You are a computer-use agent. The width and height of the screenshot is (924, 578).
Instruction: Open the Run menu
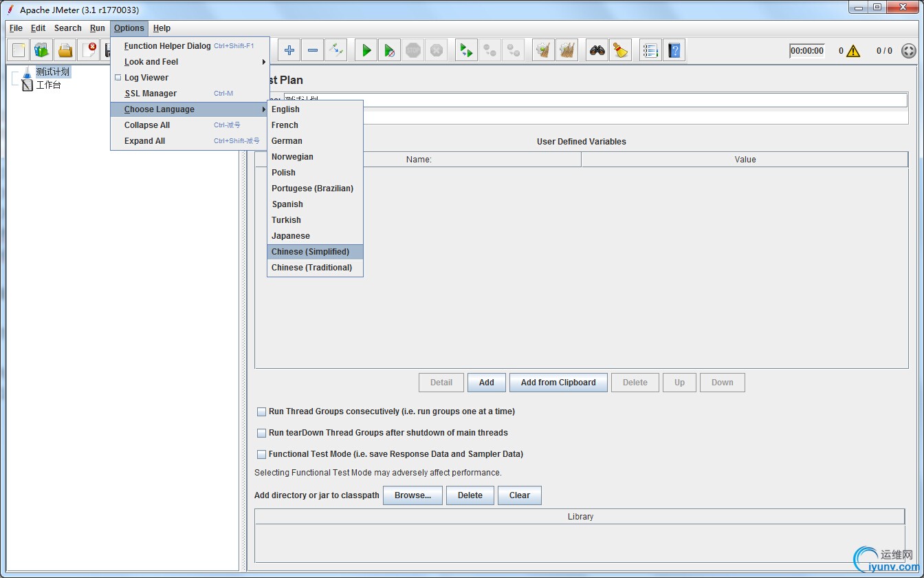pyautogui.click(x=98, y=28)
